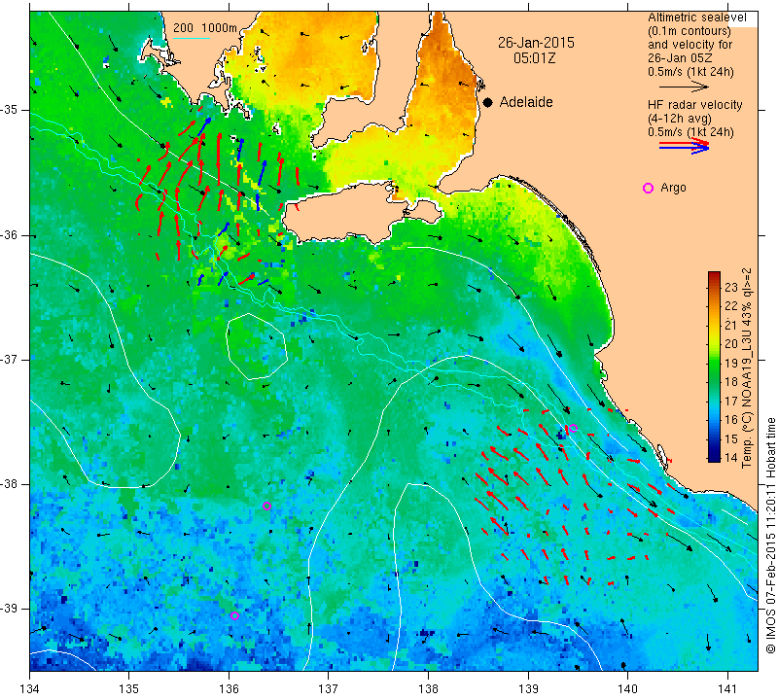Click the -39 latitude axis label
This screenshot has width=778, height=700.
click(10, 609)
